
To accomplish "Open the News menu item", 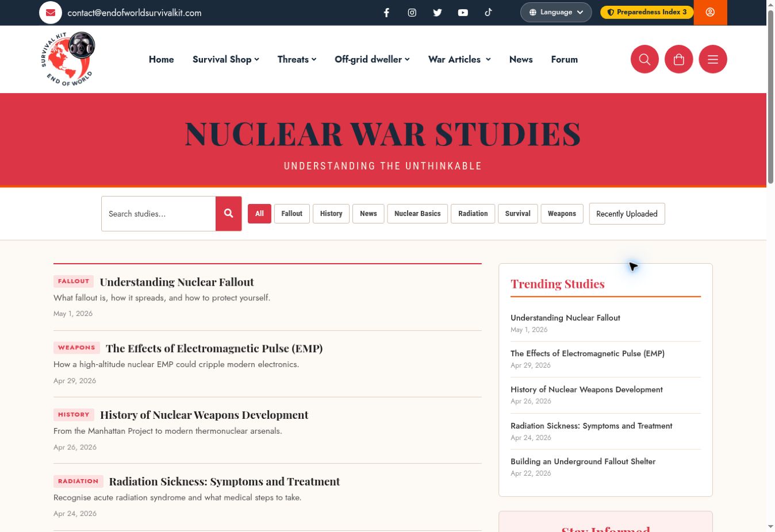I will click(521, 59).
